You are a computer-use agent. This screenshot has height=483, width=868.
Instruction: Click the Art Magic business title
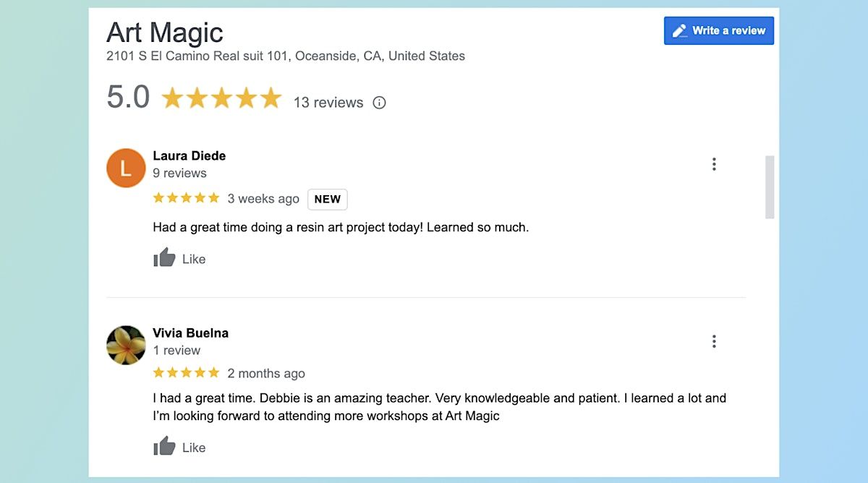[x=165, y=33]
